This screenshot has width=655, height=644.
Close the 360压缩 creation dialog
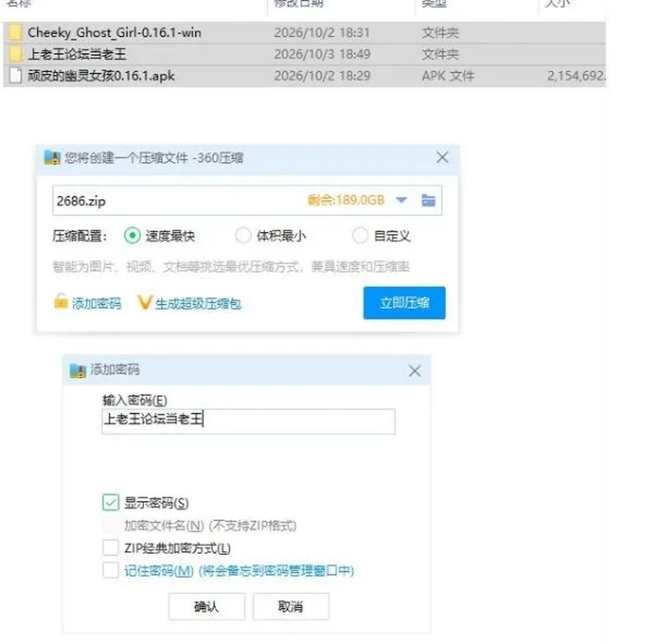click(x=442, y=158)
